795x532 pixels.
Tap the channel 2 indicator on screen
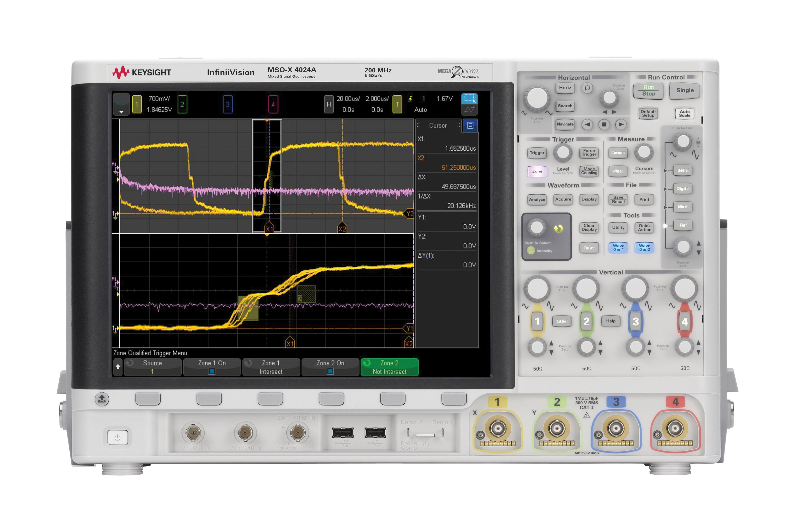[182, 104]
